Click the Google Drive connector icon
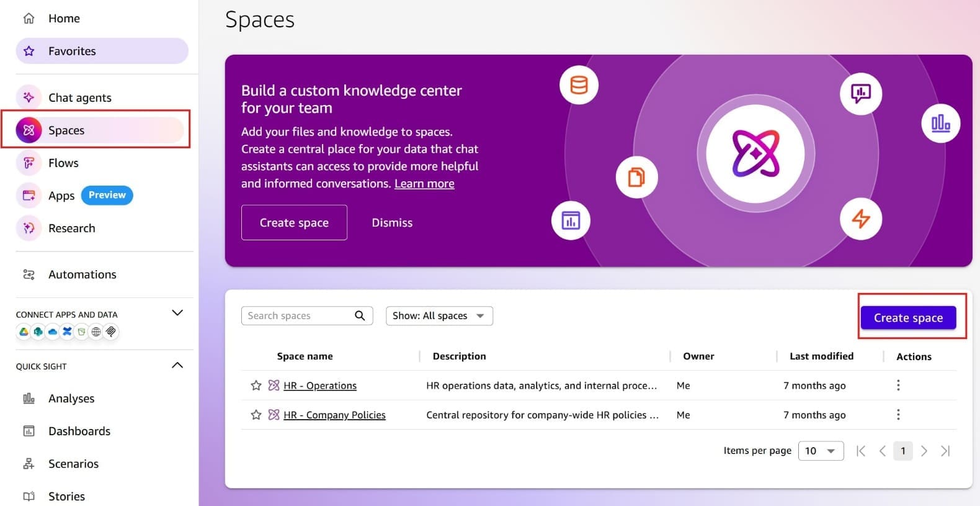The height and width of the screenshot is (506, 980). coord(24,332)
